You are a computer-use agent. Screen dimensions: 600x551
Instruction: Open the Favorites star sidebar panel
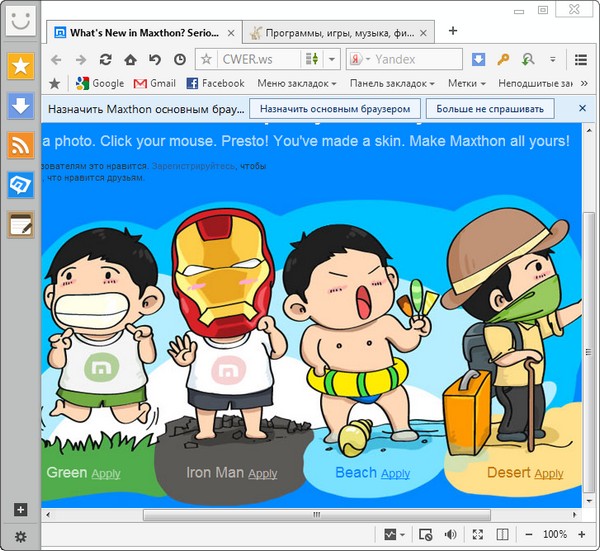coord(21,67)
